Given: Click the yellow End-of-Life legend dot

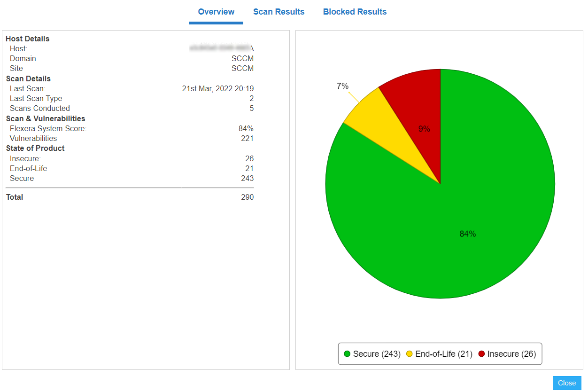Looking at the screenshot, I should pos(410,354).
